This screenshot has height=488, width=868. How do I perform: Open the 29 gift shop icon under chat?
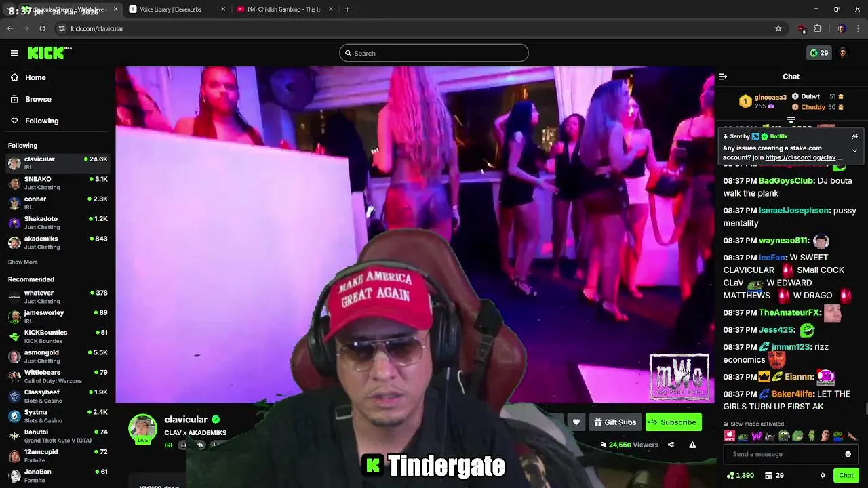tap(774, 475)
